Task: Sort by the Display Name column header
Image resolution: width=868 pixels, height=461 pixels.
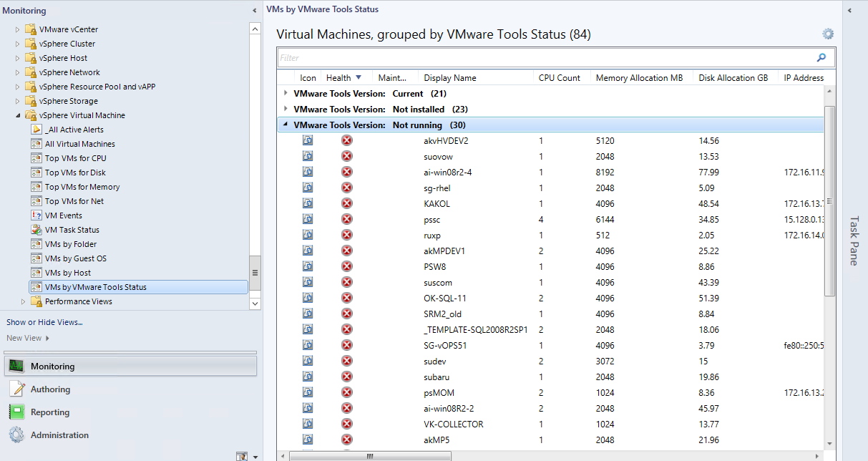Action: [x=477, y=78]
